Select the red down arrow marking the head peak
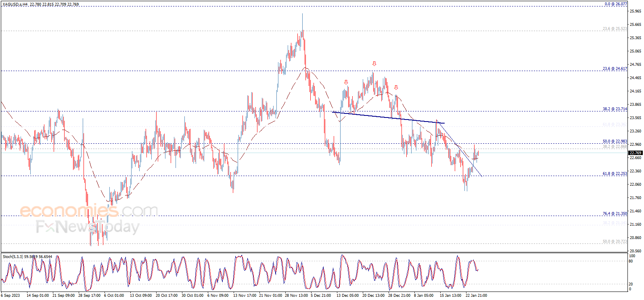Image resolution: width=644 pixels, height=300 pixels. [374, 64]
